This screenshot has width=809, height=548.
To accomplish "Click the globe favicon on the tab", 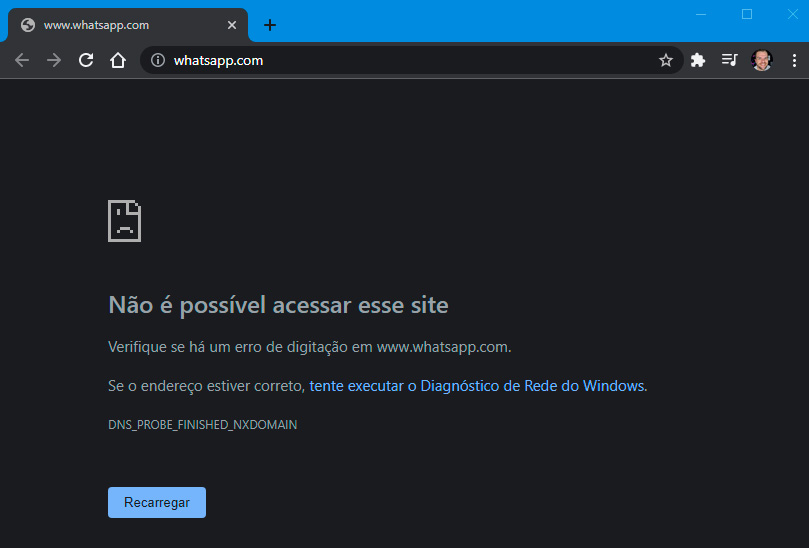I will click(28, 25).
